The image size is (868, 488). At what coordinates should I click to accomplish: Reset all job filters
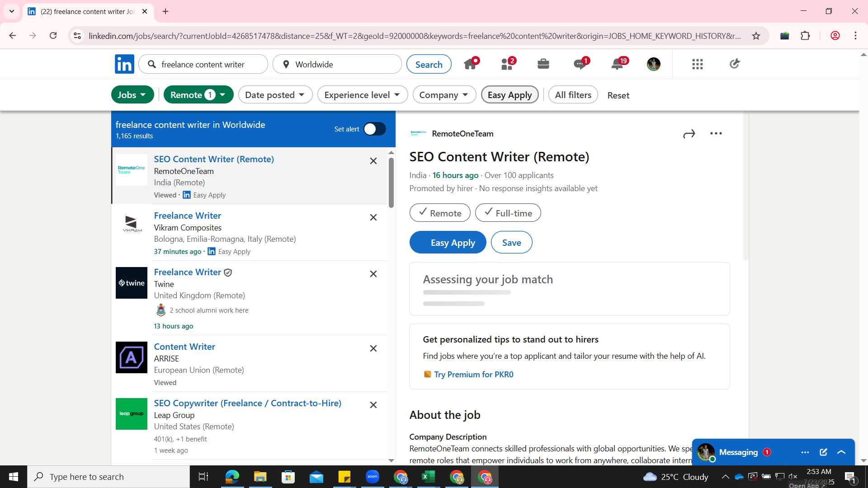pos(618,95)
